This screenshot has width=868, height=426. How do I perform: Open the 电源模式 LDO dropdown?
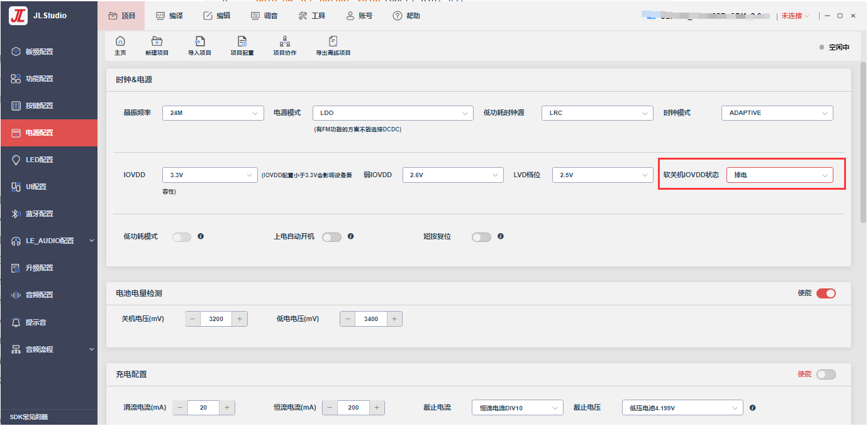(x=392, y=113)
